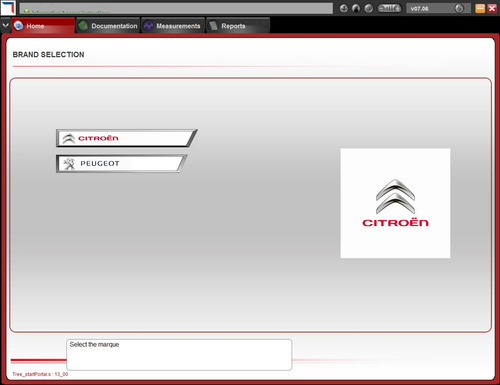Click the DiagBox logo icon at top-left
Screen dimensions: 500x385
(x=8, y=8)
